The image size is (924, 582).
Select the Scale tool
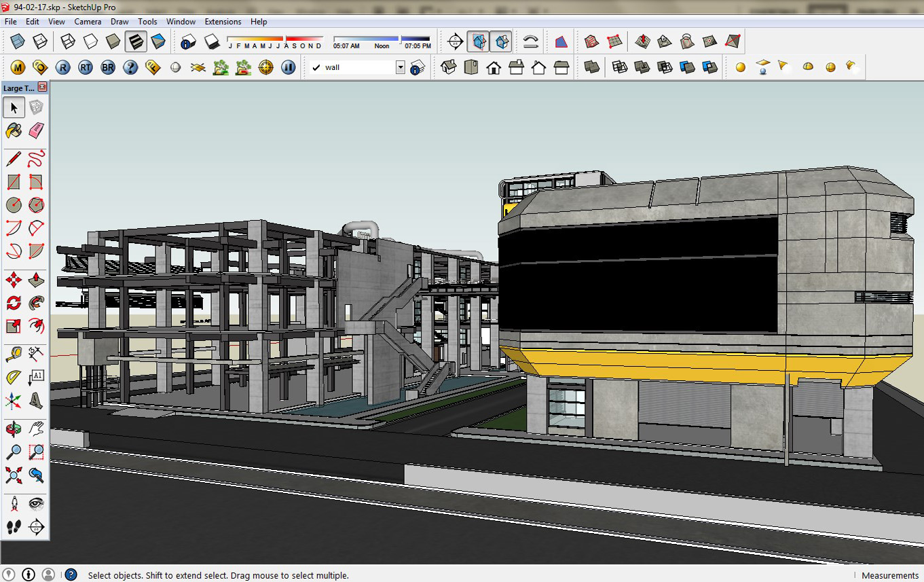click(14, 325)
